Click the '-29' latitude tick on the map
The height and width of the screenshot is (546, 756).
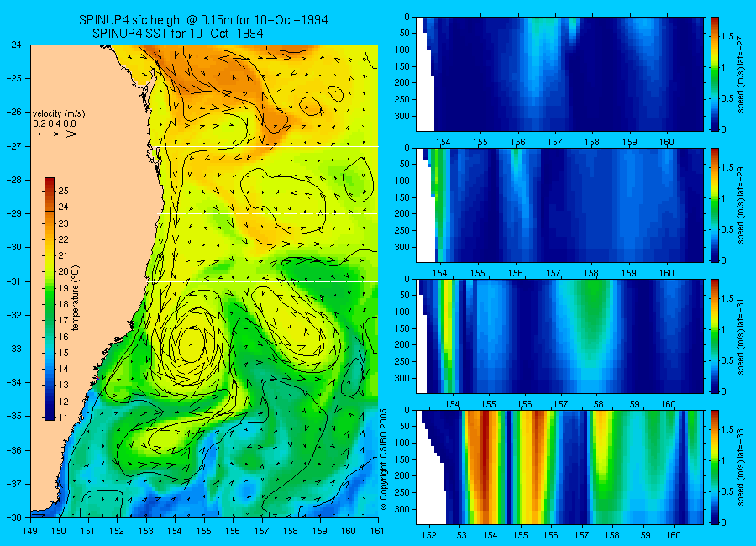point(15,213)
